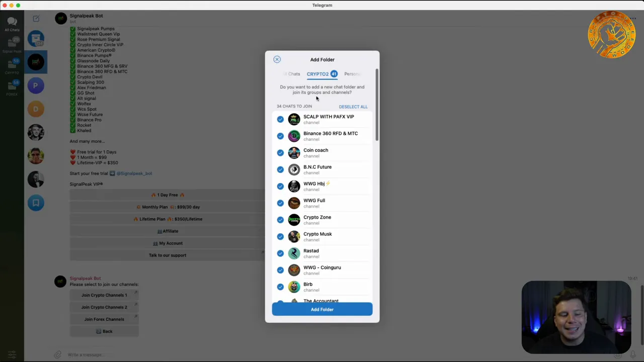This screenshot has width=644, height=362.
Task: Close the Add Folder dialog
Action: (x=277, y=59)
